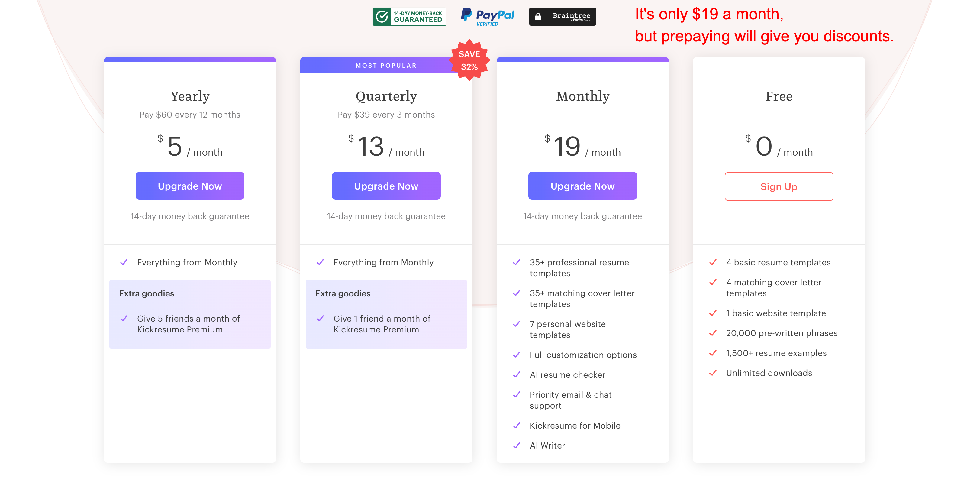Sign Up for the Free plan
This screenshot has height=486, width=980.
point(779,186)
